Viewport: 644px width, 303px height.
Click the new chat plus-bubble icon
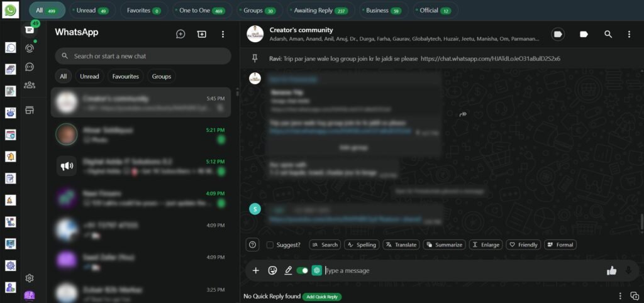(x=180, y=34)
